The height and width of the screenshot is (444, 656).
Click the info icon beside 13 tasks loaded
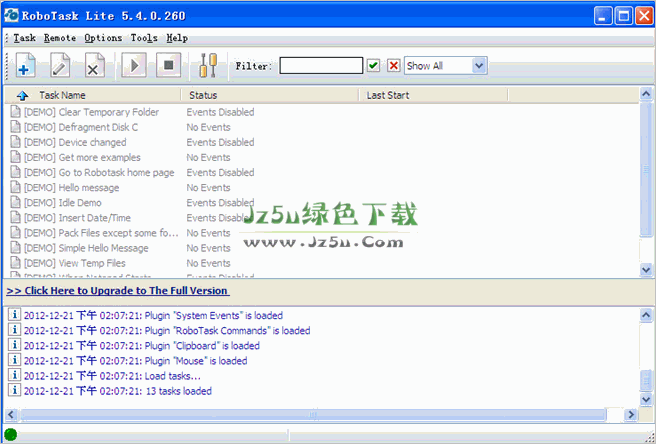tap(14, 390)
